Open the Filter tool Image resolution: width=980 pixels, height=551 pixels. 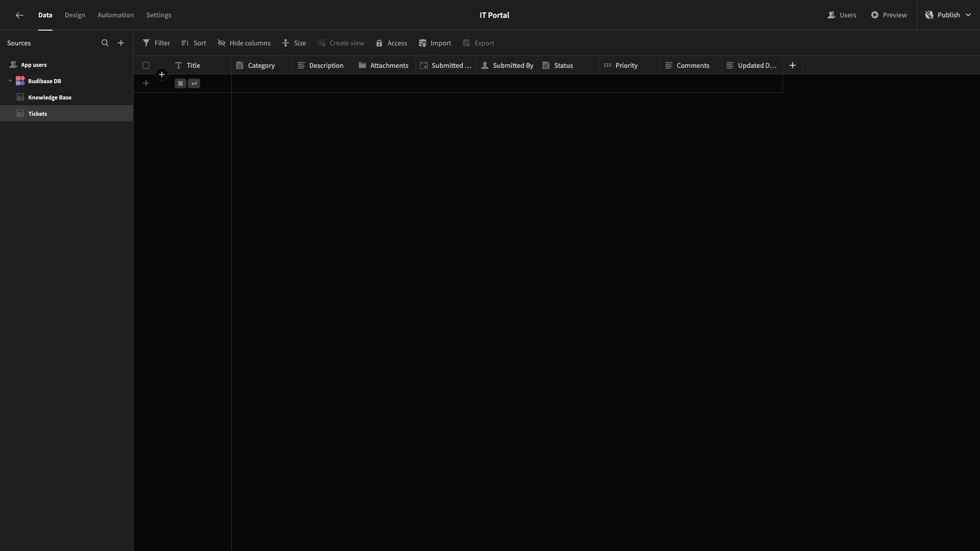tap(156, 43)
